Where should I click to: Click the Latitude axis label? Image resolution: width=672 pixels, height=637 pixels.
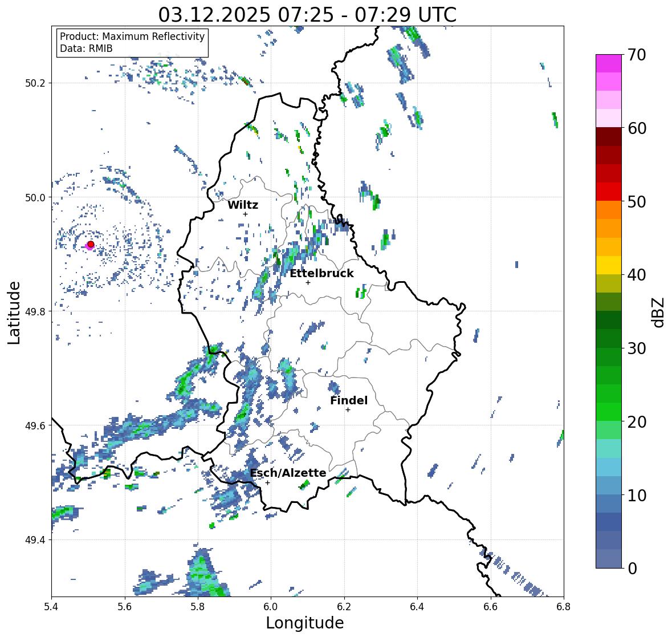pyautogui.click(x=14, y=313)
